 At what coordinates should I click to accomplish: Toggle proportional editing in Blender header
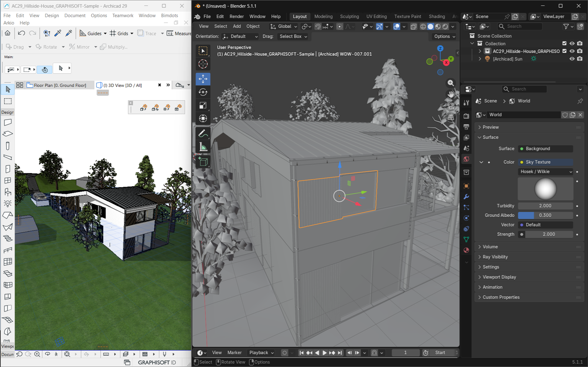point(340,26)
